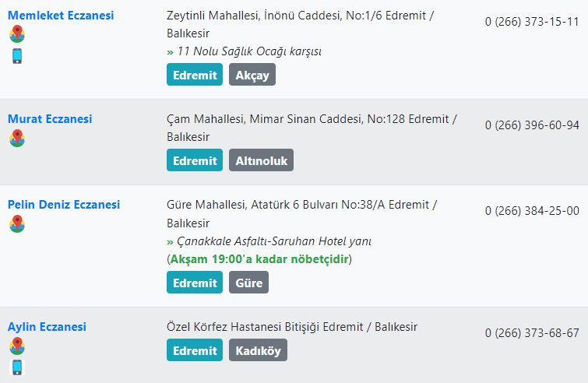Select Altınoluk tag button
Viewport: 588px width, 383px height.
262,160
